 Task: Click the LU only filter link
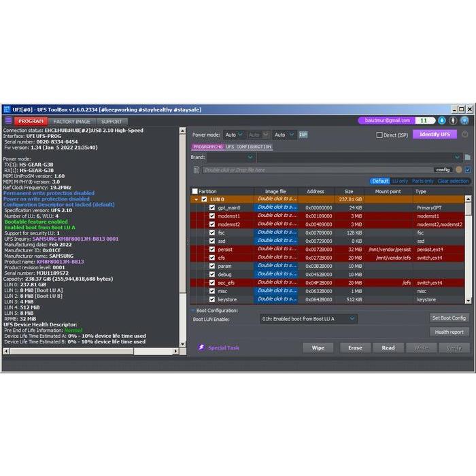[x=400, y=181]
